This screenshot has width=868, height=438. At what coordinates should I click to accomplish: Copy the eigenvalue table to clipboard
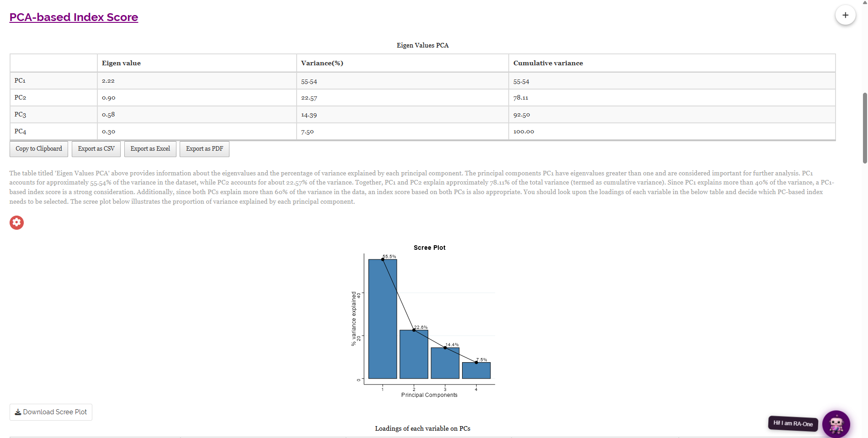[39, 149]
